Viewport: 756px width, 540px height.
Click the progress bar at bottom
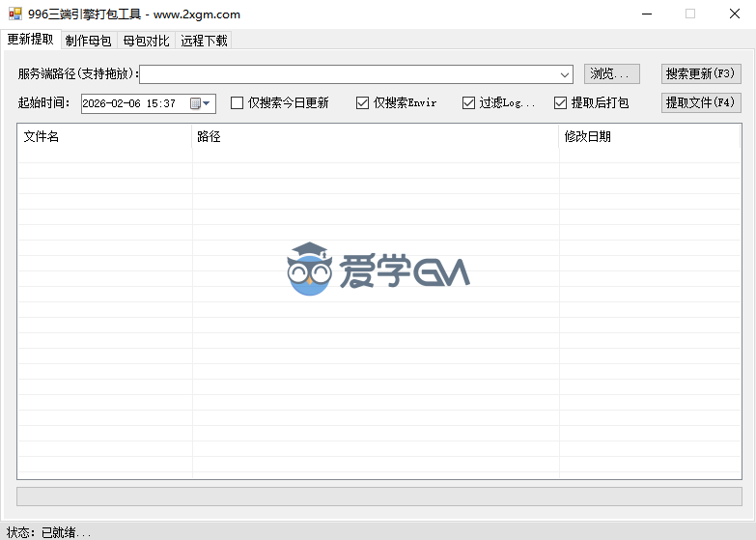pos(378,496)
